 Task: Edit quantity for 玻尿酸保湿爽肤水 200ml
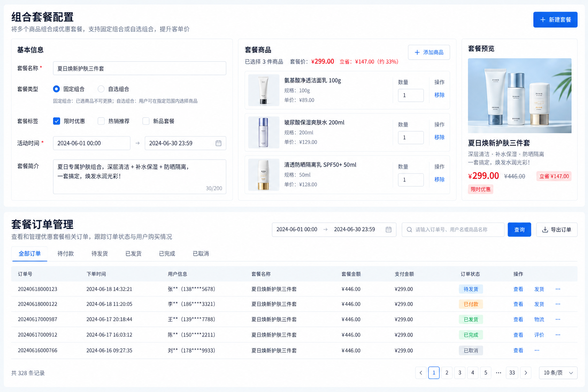(x=411, y=137)
